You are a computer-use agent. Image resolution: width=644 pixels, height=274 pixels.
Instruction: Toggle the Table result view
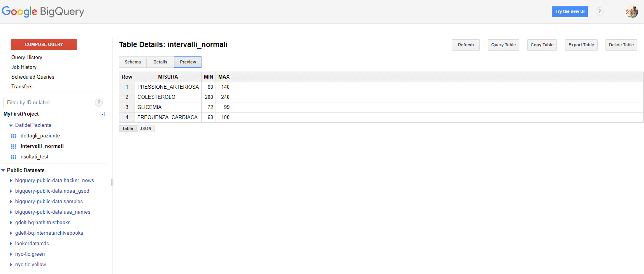128,128
